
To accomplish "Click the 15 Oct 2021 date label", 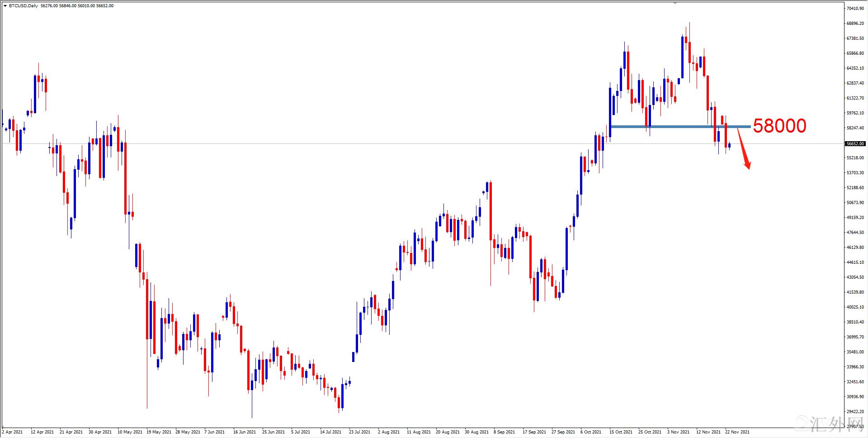I will click(621, 432).
